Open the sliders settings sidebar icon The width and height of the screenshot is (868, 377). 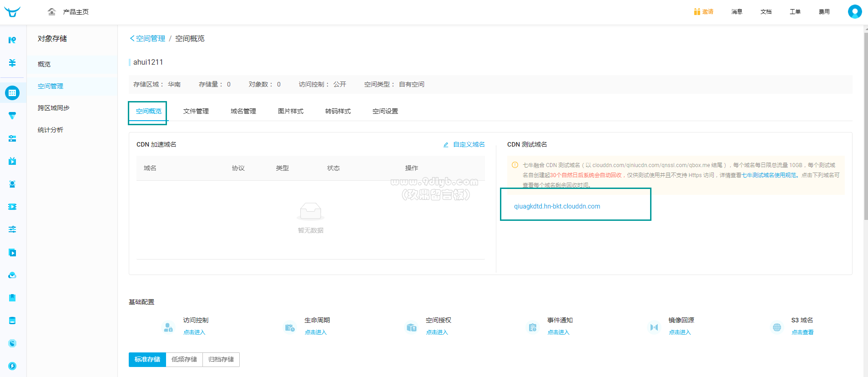point(12,229)
